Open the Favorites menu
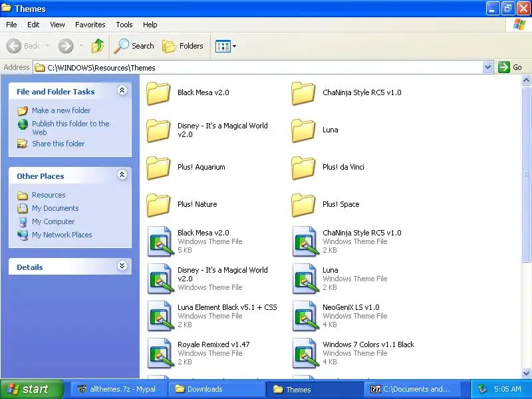This screenshot has width=532, height=399. [x=90, y=25]
